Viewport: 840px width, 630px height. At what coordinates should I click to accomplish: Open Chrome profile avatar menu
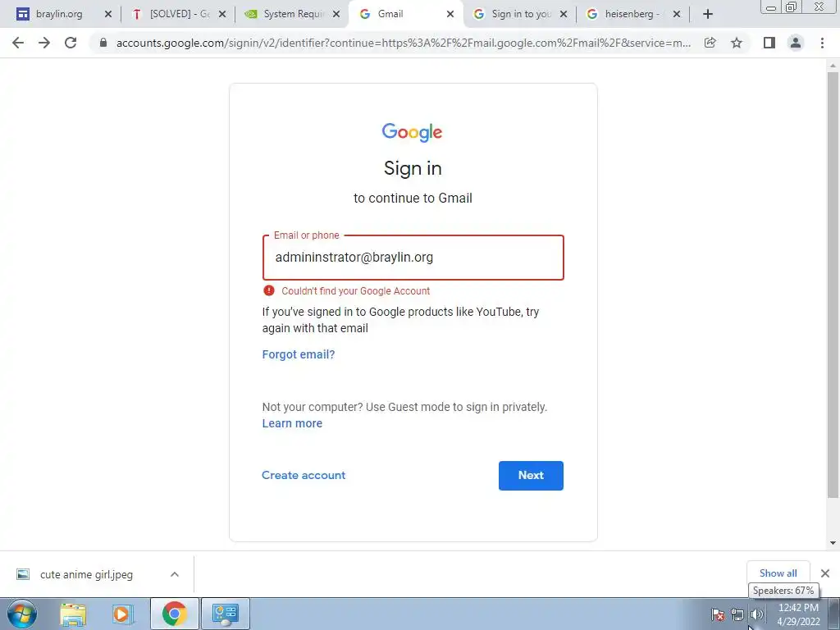pyautogui.click(x=796, y=43)
